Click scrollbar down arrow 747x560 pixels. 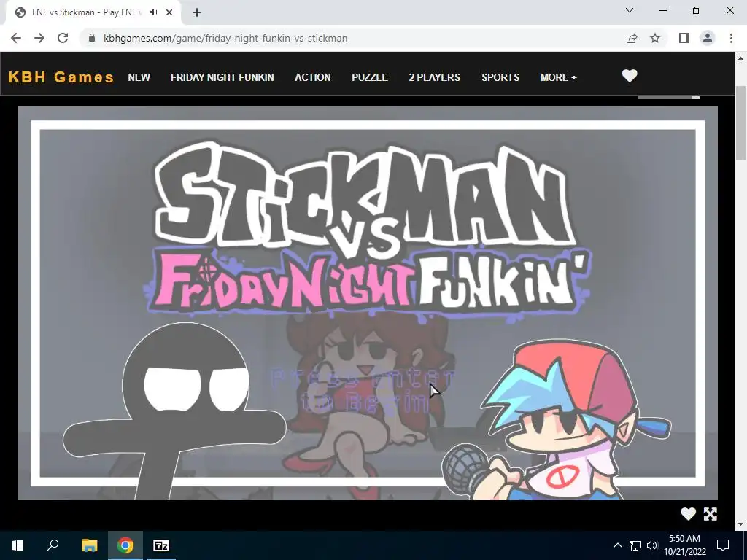(x=740, y=524)
